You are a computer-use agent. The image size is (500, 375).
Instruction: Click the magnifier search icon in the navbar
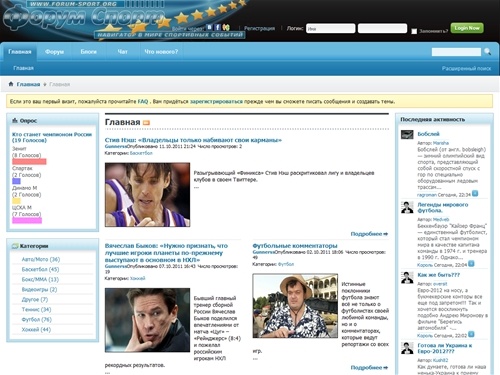click(x=487, y=52)
